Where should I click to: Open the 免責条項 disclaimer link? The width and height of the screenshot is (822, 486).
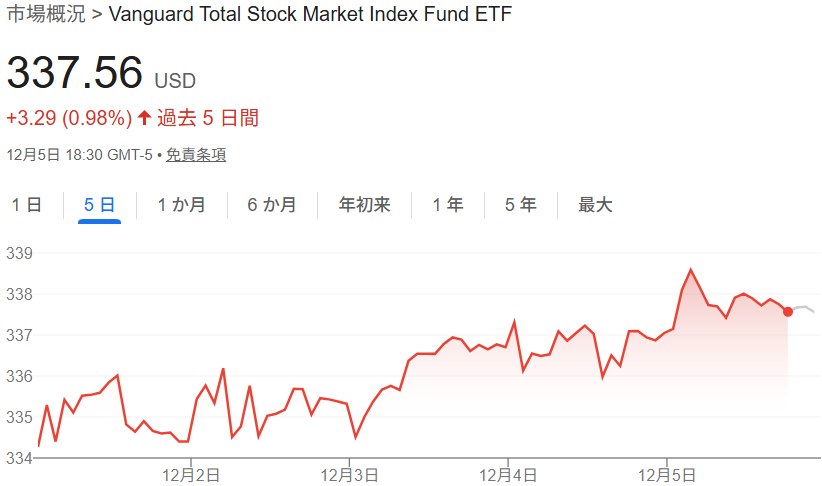point(196,155)
